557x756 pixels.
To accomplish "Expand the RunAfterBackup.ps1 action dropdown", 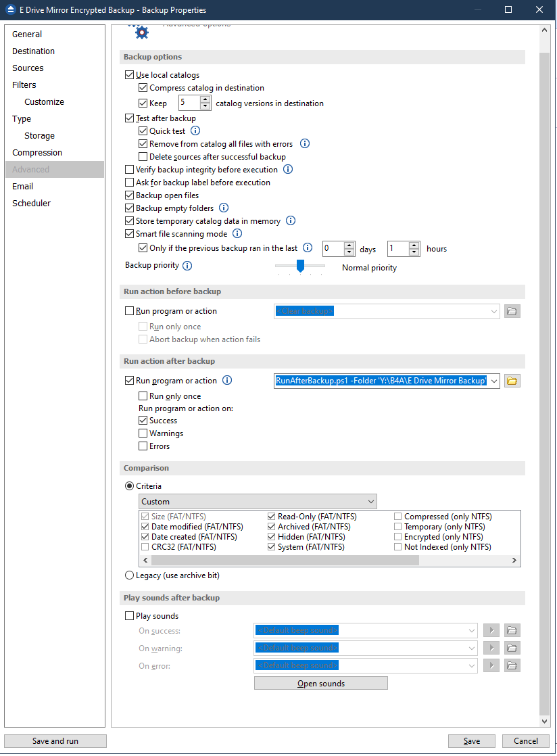I will click(x=494, y=381).
